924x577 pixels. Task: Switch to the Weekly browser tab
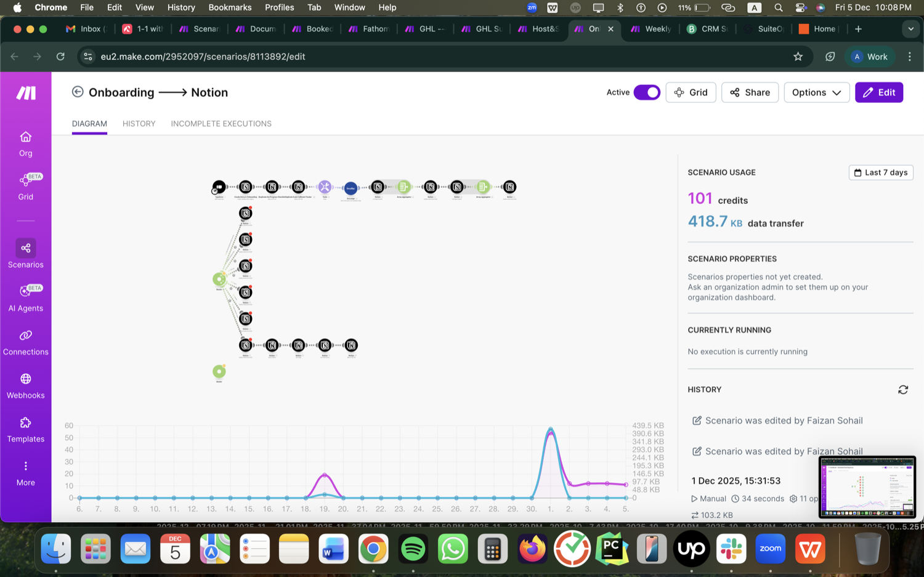pos(652,29)
